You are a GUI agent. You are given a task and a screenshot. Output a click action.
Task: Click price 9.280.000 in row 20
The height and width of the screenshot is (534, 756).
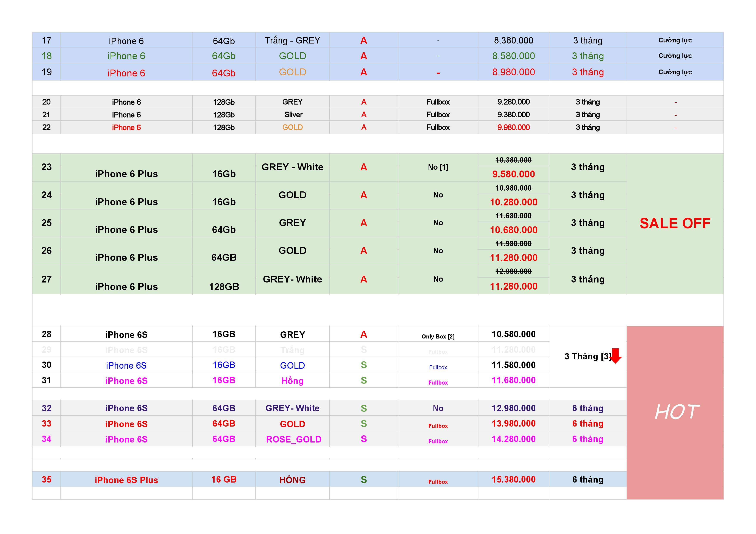point(513,102)
